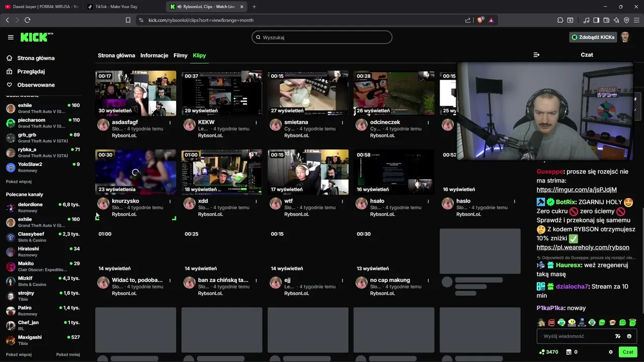Screen dimensions: 644x362
Task: Play the KEKW clip thumbnail
Action: click(222, 93)
